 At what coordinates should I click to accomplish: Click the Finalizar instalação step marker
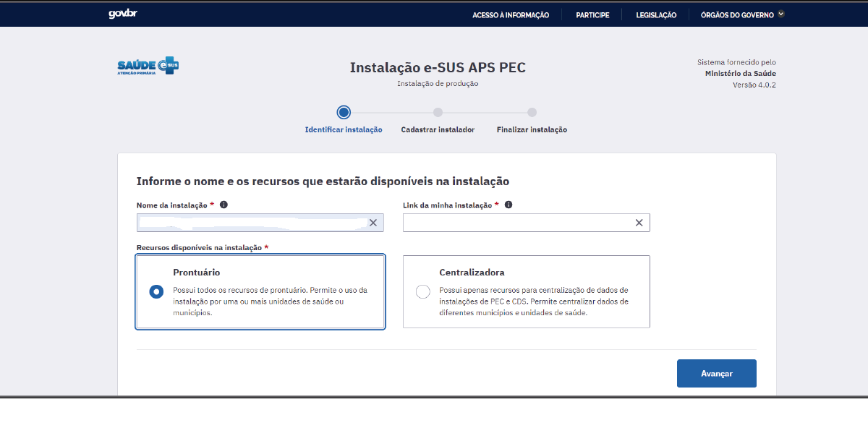(532, 113)
